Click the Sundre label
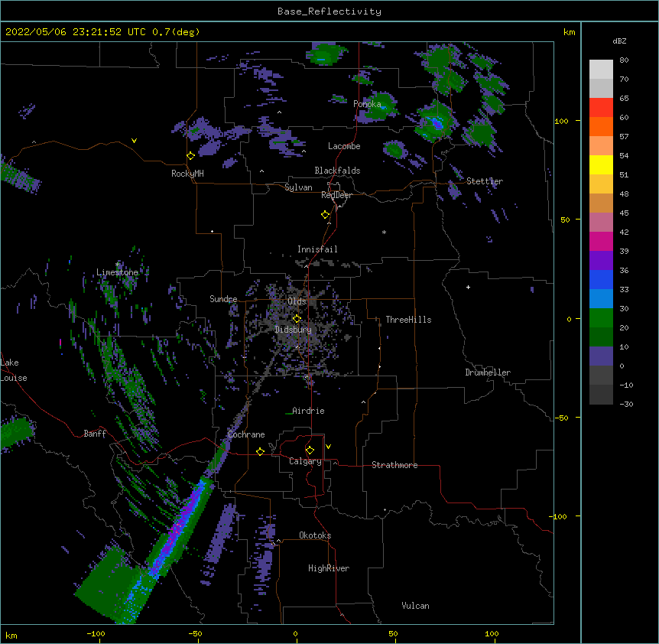 pos(223,299)
